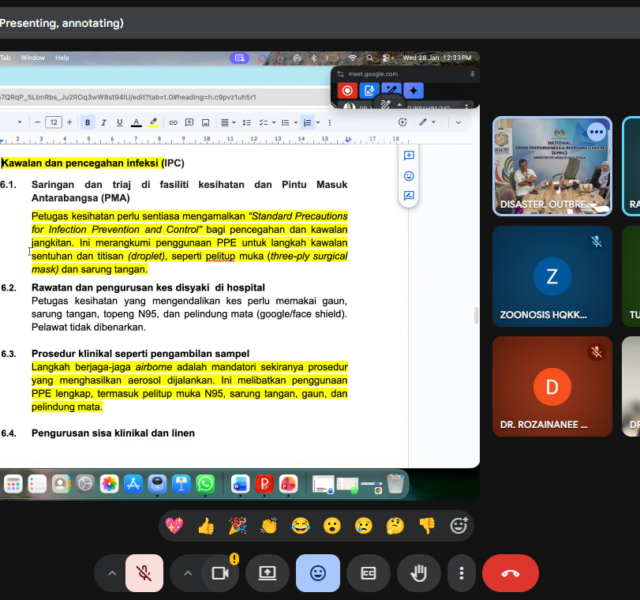
Task: Toggle the camera on
Action: point(220,573)
